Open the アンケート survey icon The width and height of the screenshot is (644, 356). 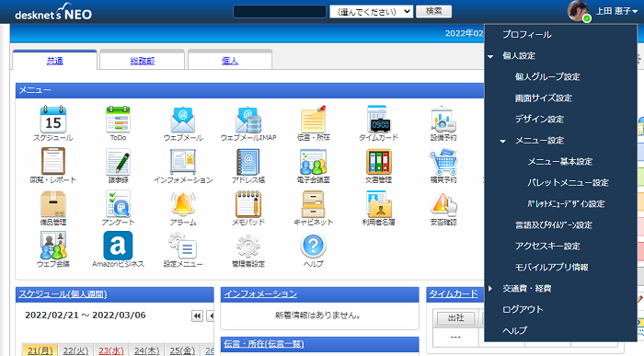tap(118, 203)
